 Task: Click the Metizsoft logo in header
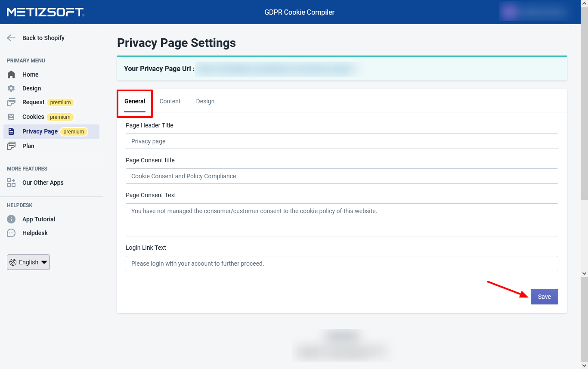pos(46,12)
